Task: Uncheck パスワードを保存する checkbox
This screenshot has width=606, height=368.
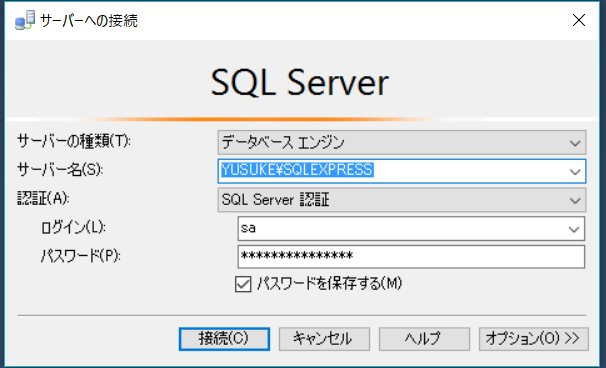Action: pos(243,284)
